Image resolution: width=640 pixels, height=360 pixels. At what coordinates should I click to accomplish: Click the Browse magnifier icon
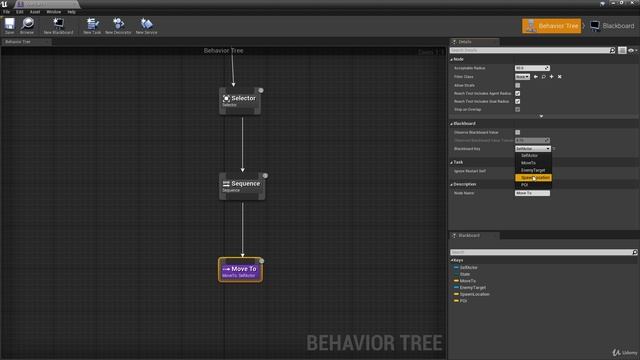click(27, 24)
